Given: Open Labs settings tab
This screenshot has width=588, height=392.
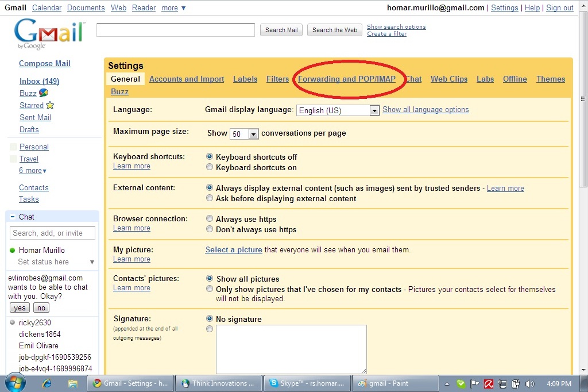Looking at the screenshot, I should (485, 79).
